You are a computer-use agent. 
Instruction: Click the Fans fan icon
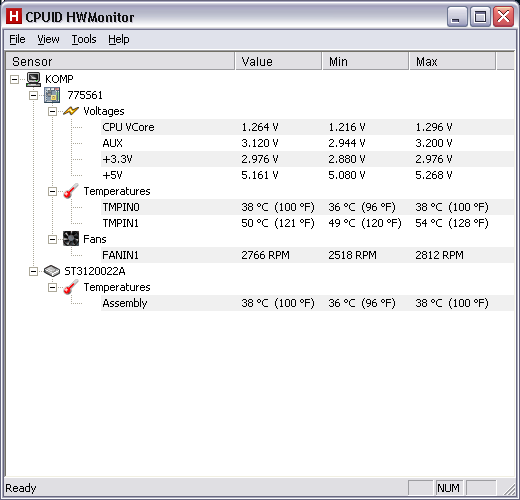click(71, 239)
